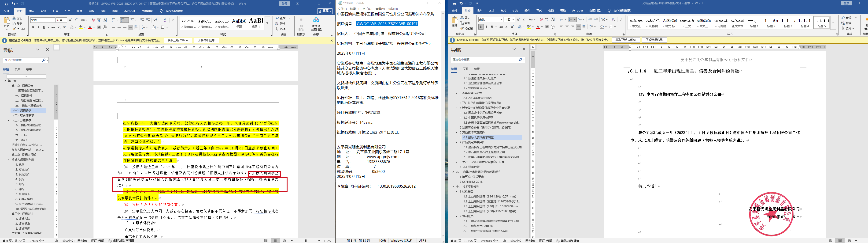Sort paragraphs in left Word window
The image size is (868, 243).
(x=166, y=20)
